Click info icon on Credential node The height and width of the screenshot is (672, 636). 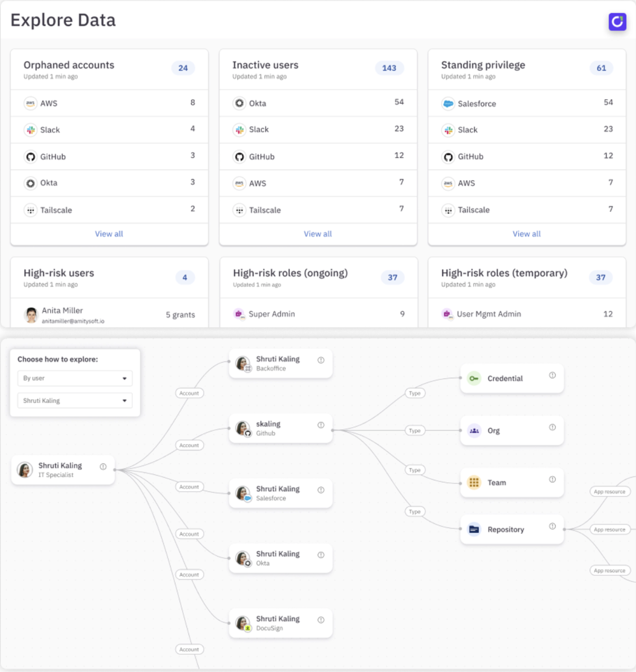pyautogui.click(x=552, y=375)
